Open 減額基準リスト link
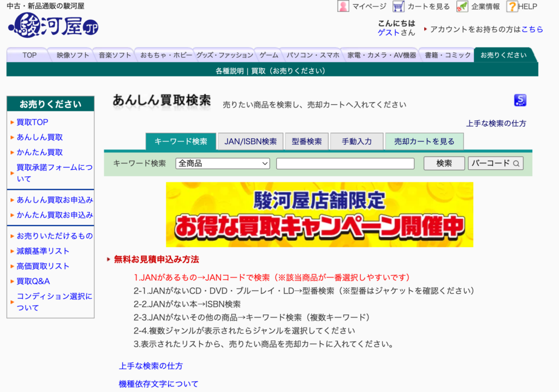The image size is (559, 392). (x=43, y=251)
